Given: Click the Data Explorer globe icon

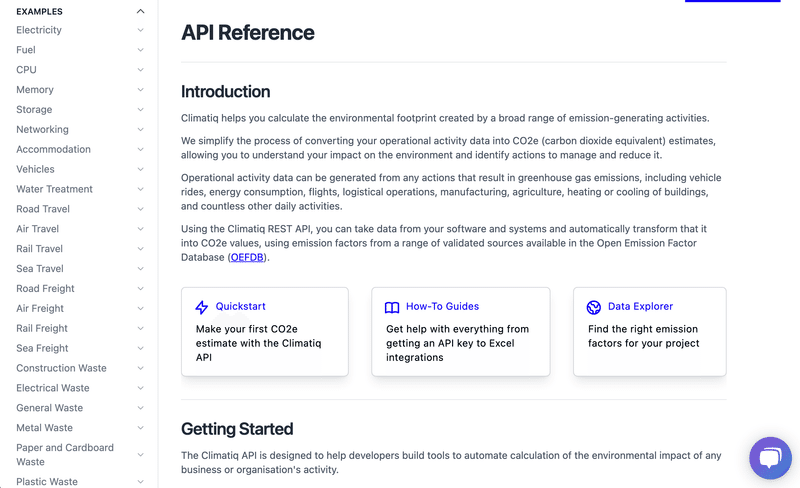Looking at the screenshot, I should click(x=594, y=307).
